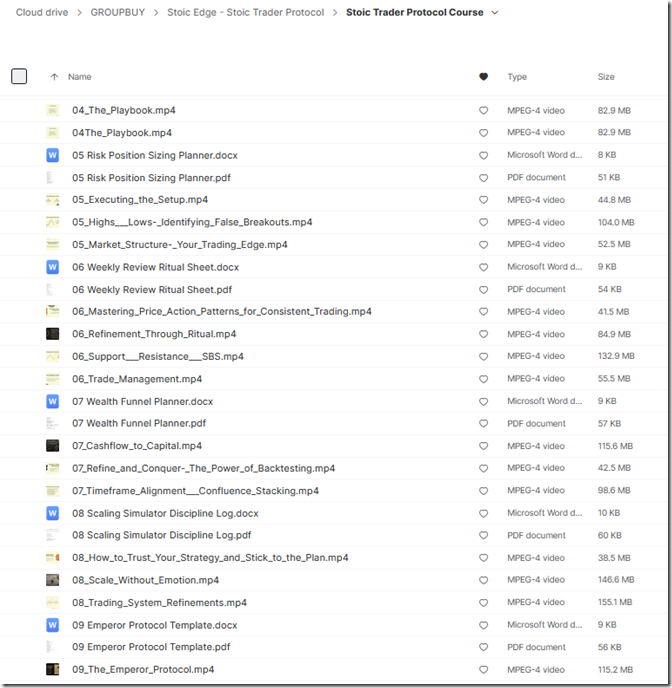
Task: Go to Cloud drive breadcrumb
Action: (x=43, y=13)
